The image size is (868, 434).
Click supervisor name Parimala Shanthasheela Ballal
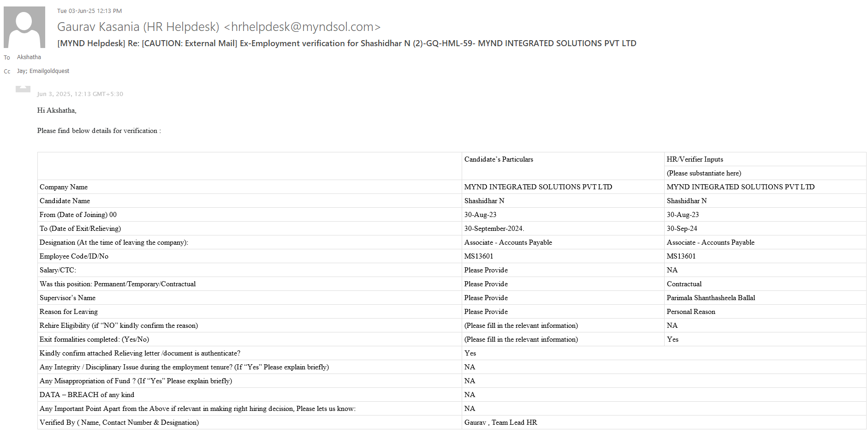coord(711,298)
